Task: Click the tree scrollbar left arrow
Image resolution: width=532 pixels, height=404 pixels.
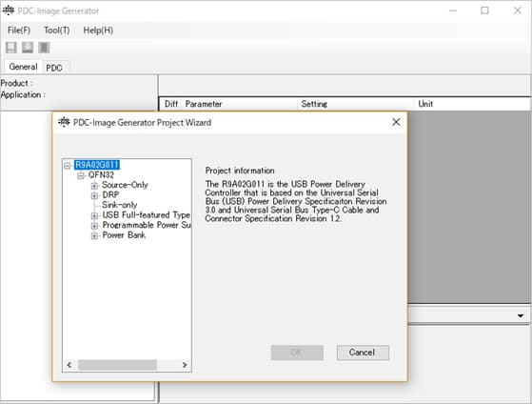Action: [69, 365]
